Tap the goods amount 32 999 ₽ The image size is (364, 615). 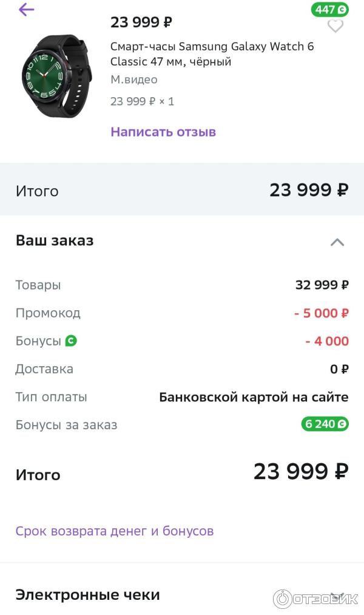click(x=322, y=285)
